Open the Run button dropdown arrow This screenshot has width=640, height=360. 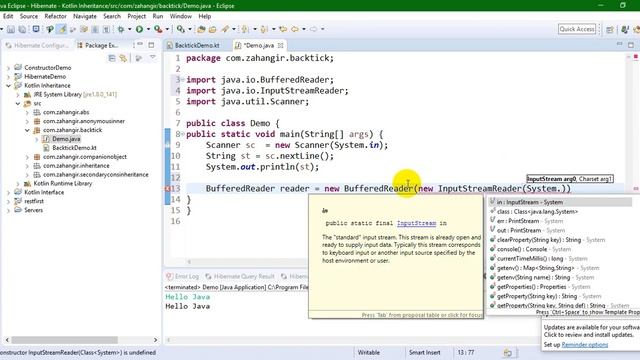tap(148, 29)
